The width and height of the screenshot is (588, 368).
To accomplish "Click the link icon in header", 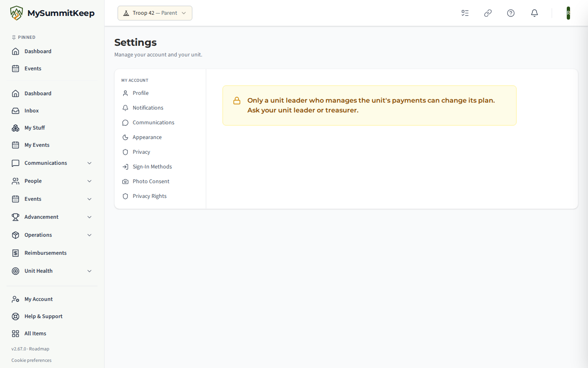I will (488, 13).
